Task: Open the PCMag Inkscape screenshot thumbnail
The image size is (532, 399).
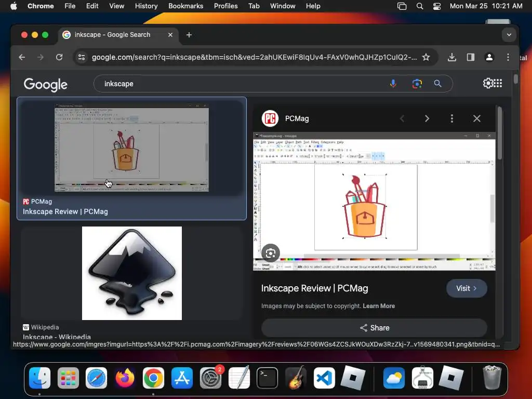Action: 131,148
